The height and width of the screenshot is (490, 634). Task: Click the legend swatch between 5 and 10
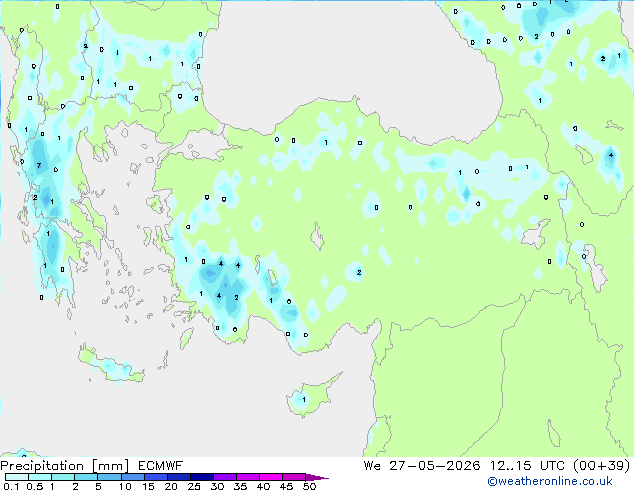109,477
